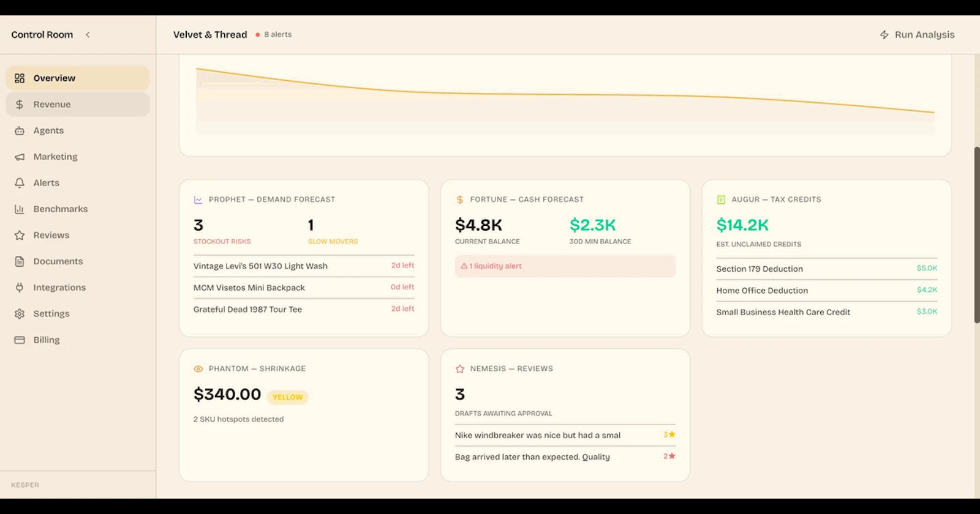Click the Run Analysis button
The image size is (980, 514).
tap(917, 35)
